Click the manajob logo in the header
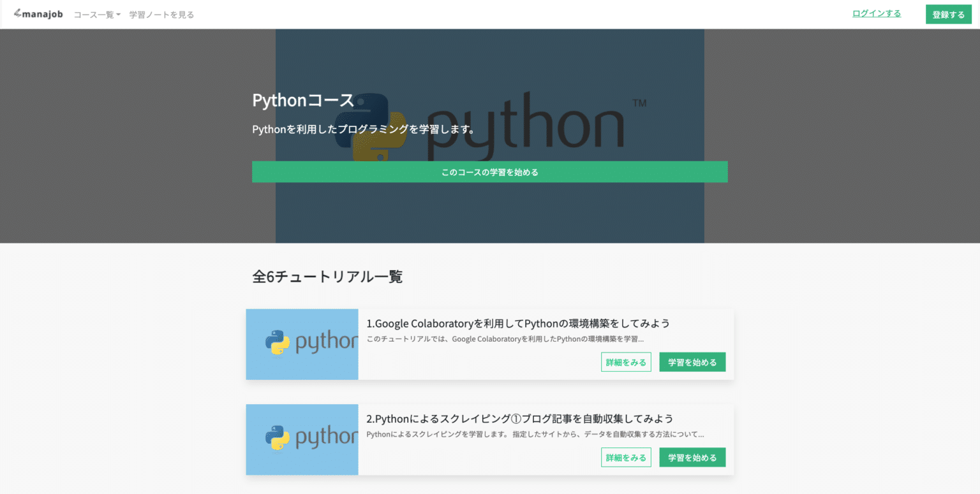Viewport: 980px width, 494px height. [x=38, y=14]
